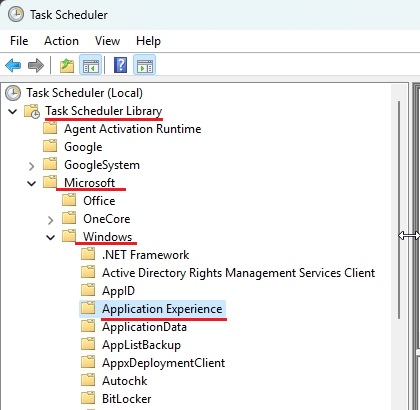
Task: Click the folder icon beside Office
Action: [x=69, y=200]
